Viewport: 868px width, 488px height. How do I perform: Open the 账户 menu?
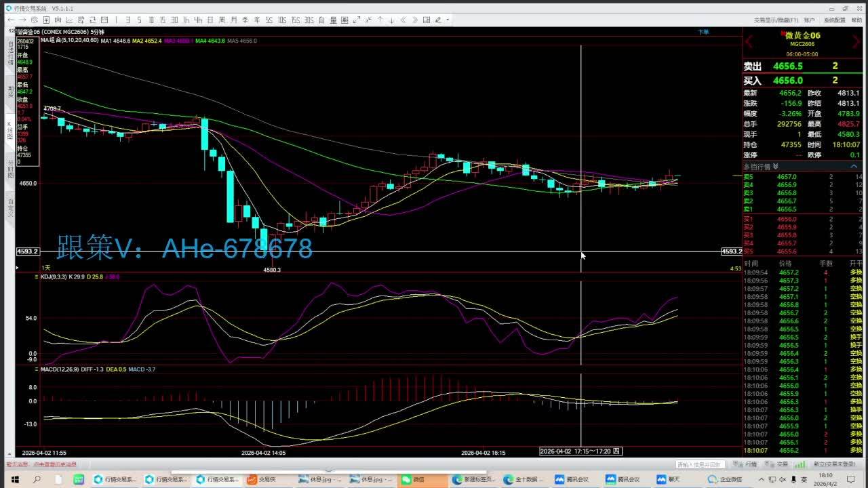click(809, 20)
